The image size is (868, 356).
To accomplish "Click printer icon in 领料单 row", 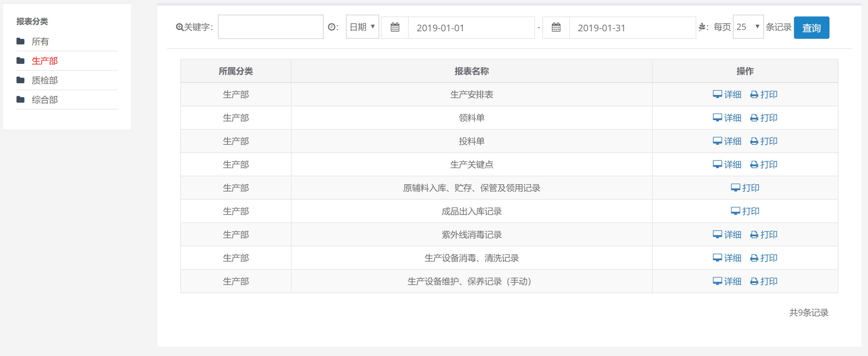I will point(754,118).
